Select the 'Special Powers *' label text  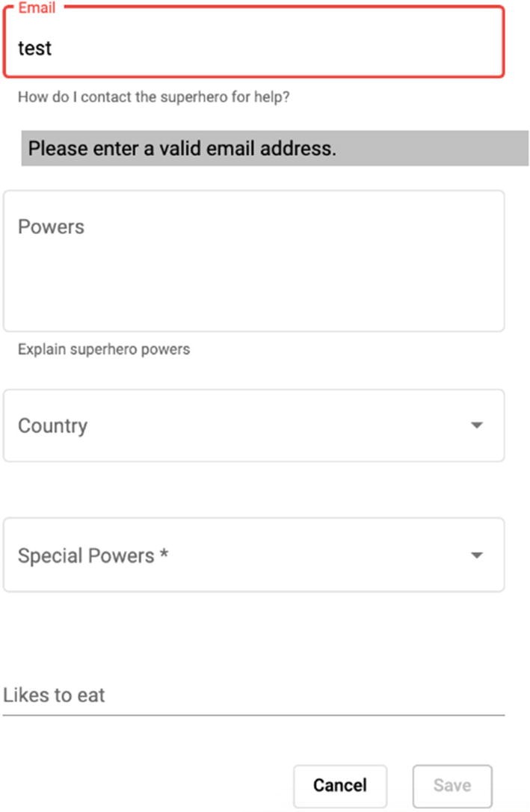[x=93, y=556]
